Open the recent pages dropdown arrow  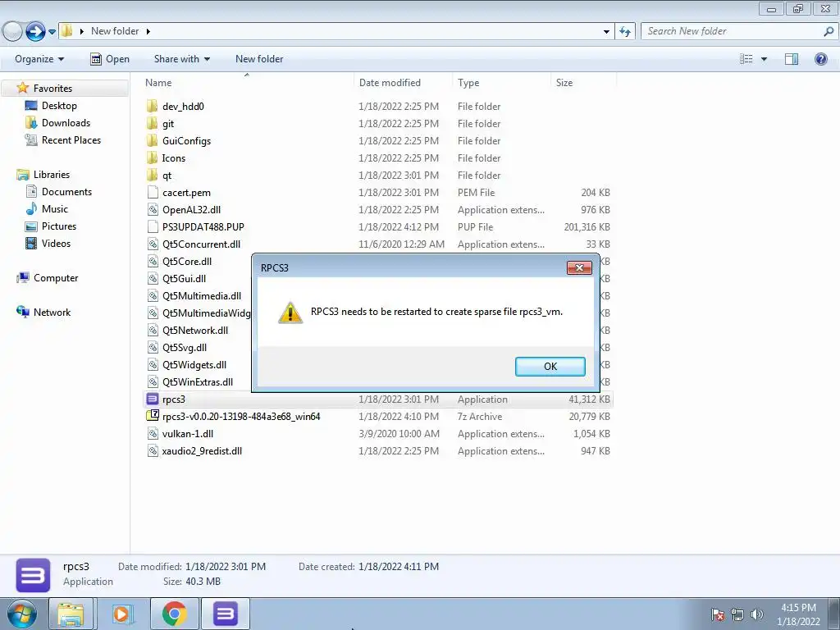point(52,32)
